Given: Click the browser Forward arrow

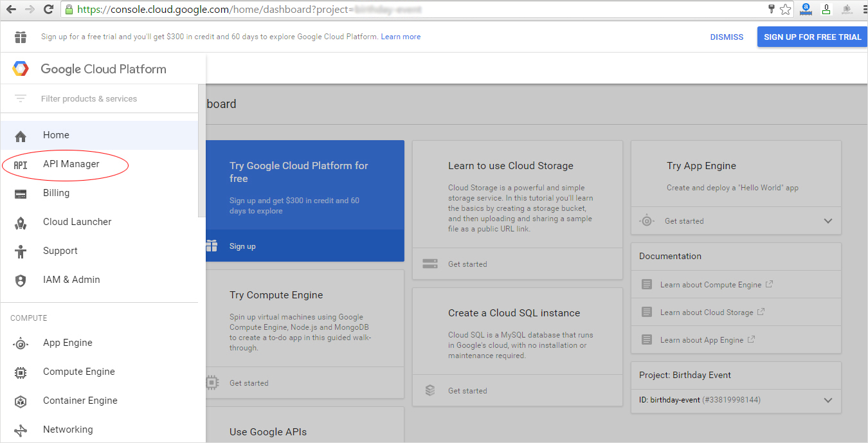Looking at the screenshot, I should pyautogui.click(x=30, y=10).
